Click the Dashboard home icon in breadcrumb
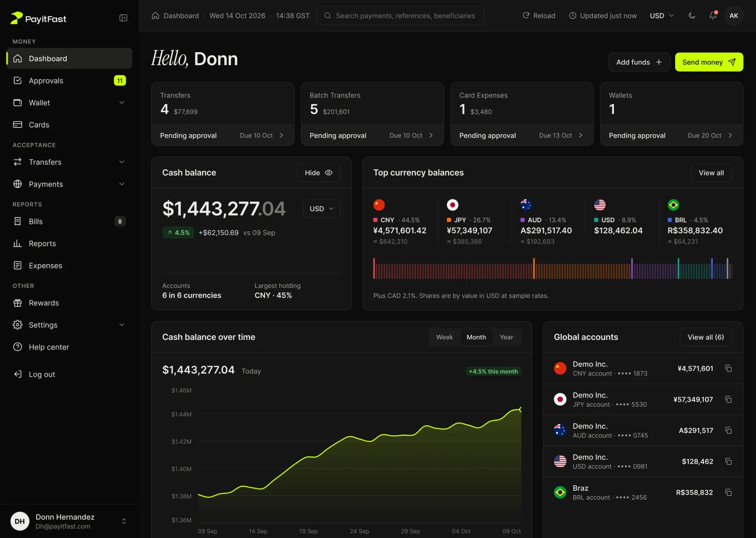This screenshot has height=538, width=756. tap(155, 16)
